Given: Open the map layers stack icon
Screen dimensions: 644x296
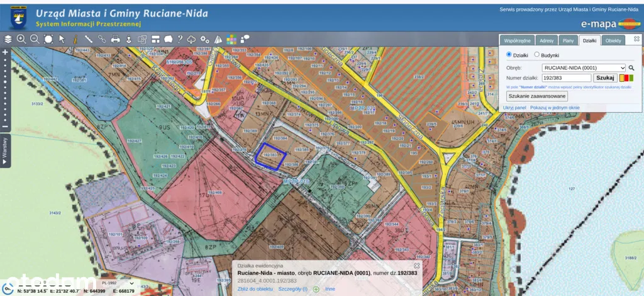Looking at the screenshot, I should pyautogui.click(x=8, y=39).
